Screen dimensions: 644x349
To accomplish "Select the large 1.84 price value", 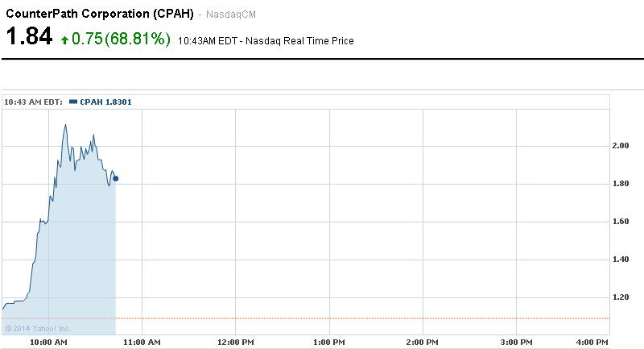I will pyautogui.click(x=29, y=37).
